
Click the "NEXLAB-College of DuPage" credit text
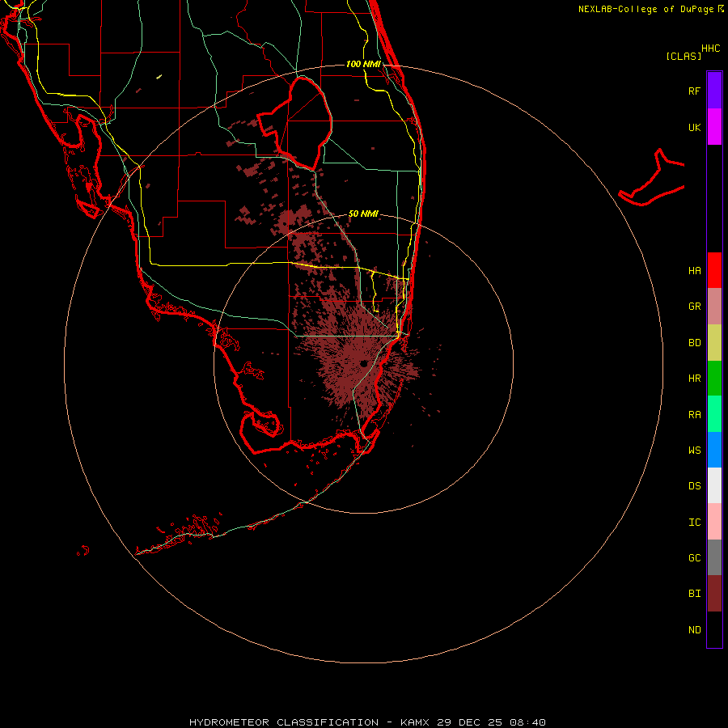(645, 9)
